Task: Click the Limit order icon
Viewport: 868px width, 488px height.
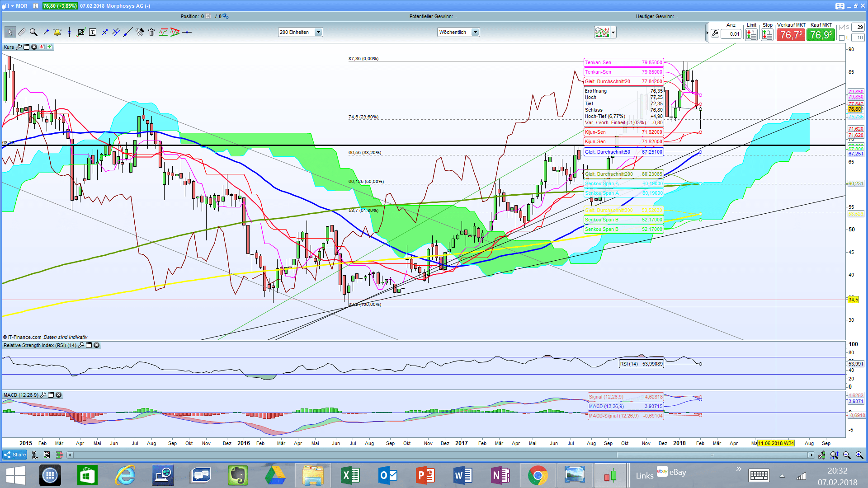Action: (x=751, y=35)
